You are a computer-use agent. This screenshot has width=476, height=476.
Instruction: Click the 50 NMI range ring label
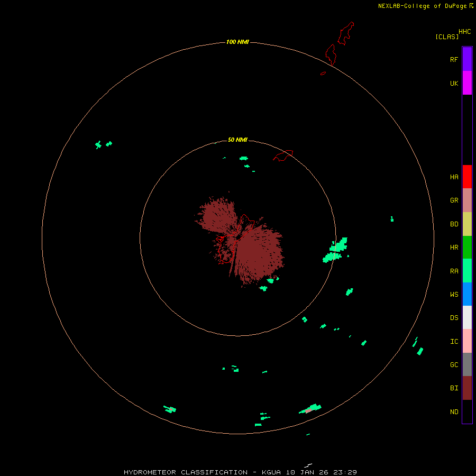(237, 140)
